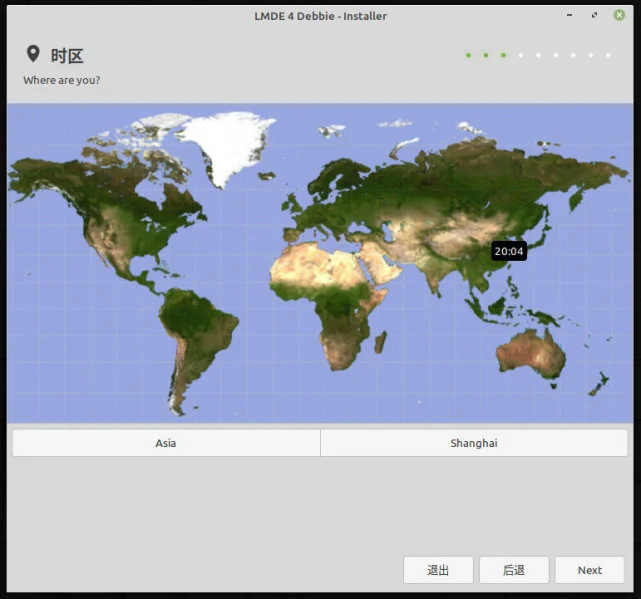Minimize the installer window
This screenshot has width=641, height=599.
[569, 15]
